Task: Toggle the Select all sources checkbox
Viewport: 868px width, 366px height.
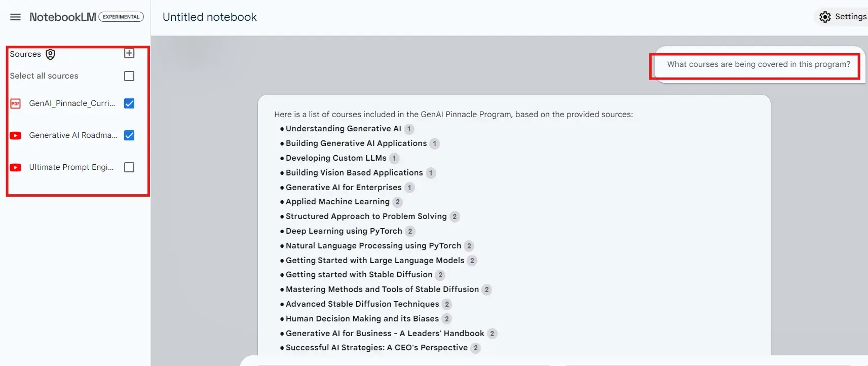Action: (x=129, y=76)
